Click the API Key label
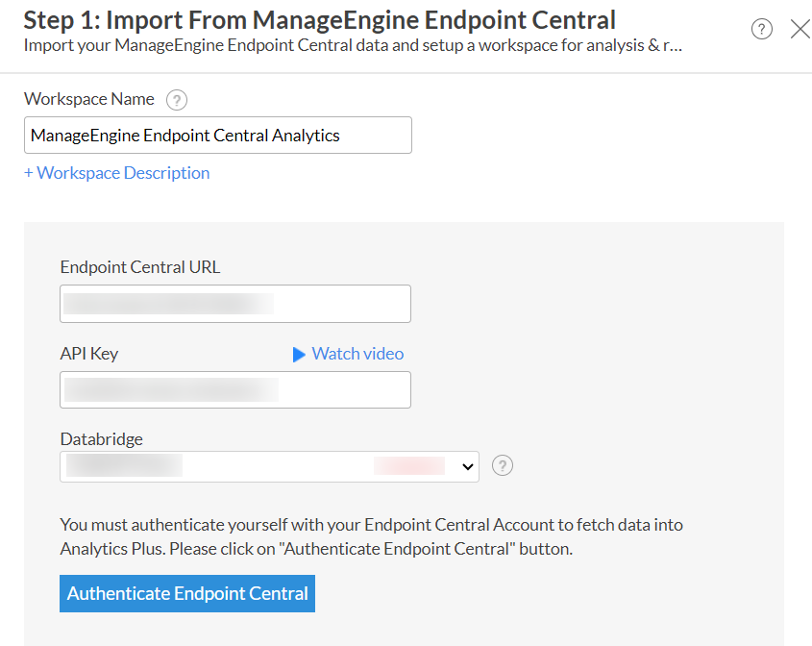Screen dimensions: 812x646 [x=89, y=353]
